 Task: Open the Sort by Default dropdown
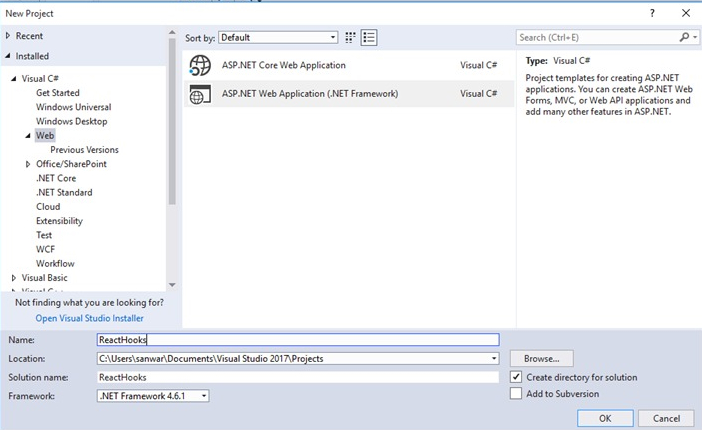tap(278, 38)
